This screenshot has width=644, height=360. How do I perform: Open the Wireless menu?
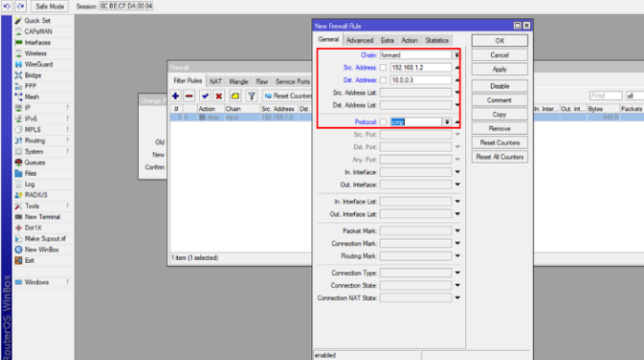[x=35, y=54]
